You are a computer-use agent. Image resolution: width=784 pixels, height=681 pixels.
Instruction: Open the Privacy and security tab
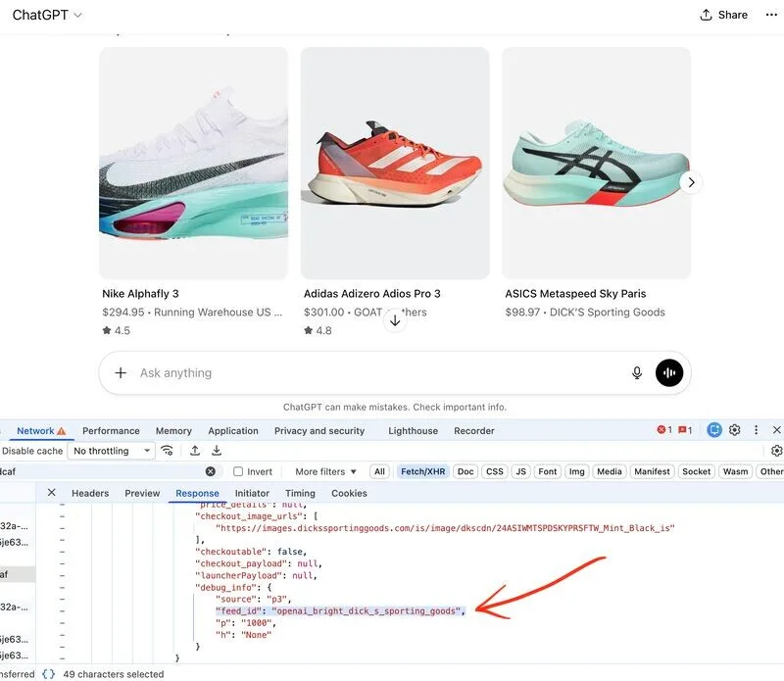319,430
